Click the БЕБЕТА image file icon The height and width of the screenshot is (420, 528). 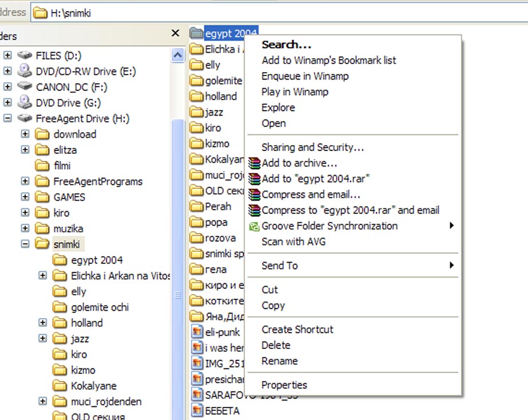click(197, 410)
